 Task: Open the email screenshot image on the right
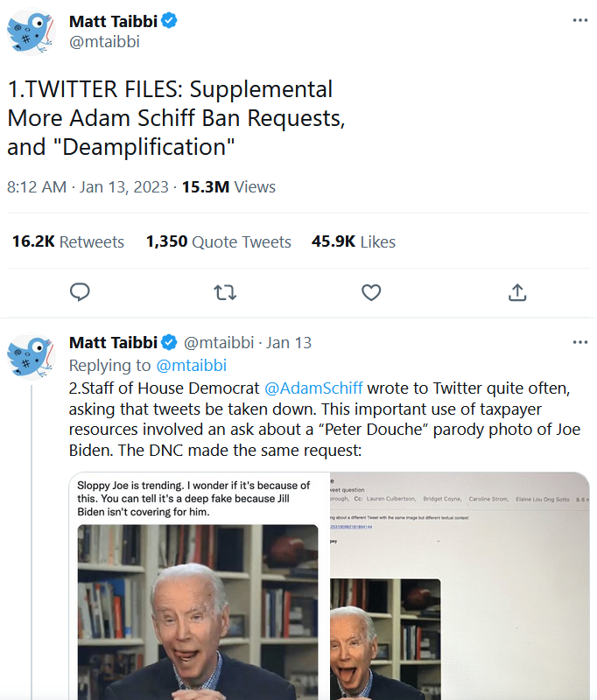pos(460,586)
